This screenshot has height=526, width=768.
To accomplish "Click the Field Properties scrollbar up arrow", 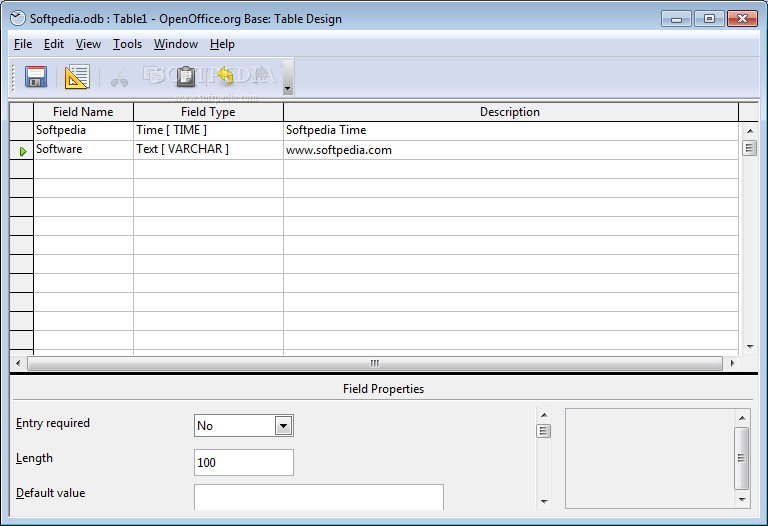I will click(x=544, y=415).
